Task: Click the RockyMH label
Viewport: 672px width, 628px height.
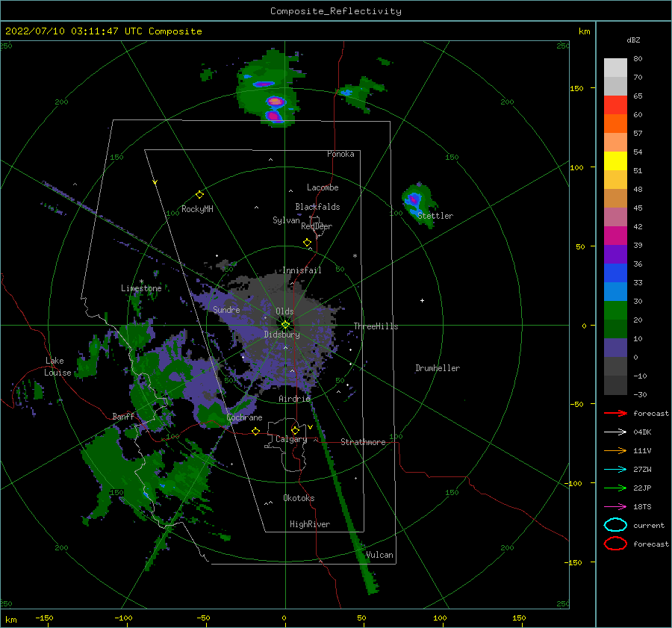Action: coord(198,209)
